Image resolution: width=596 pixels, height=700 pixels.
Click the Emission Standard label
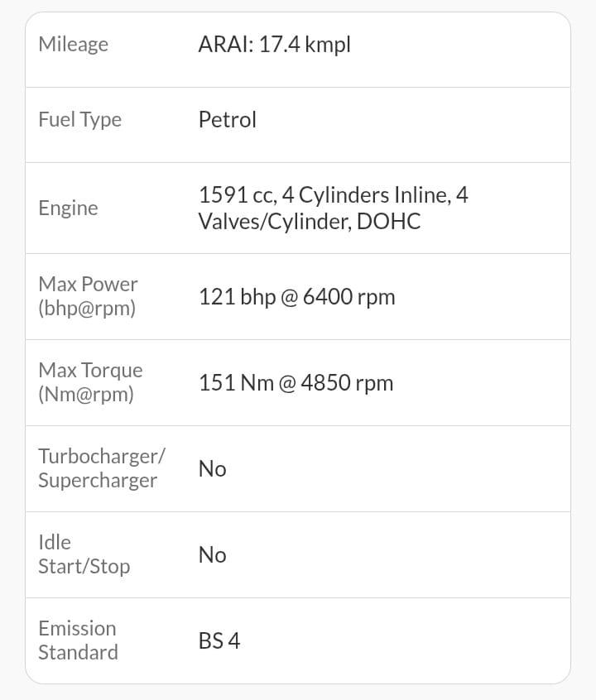78,640
